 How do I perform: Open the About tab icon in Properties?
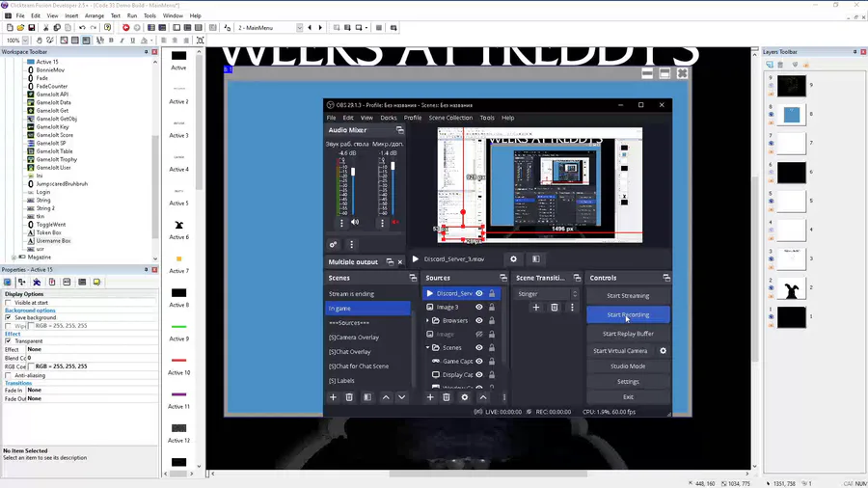tap(96, 283)
